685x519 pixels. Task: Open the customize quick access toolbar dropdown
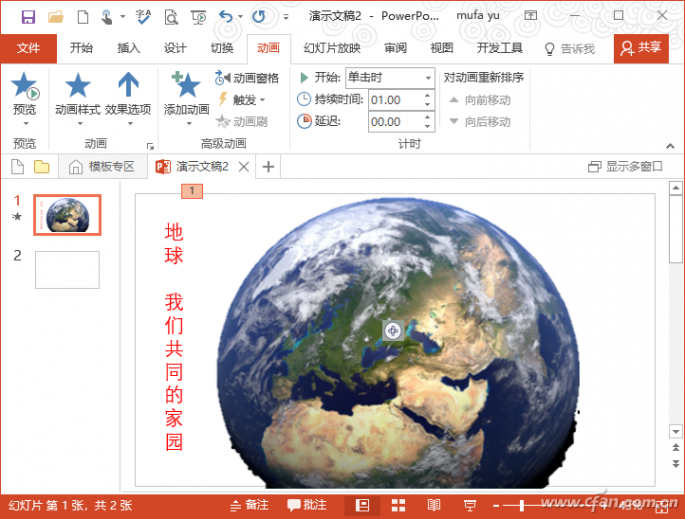pos(286,17)
